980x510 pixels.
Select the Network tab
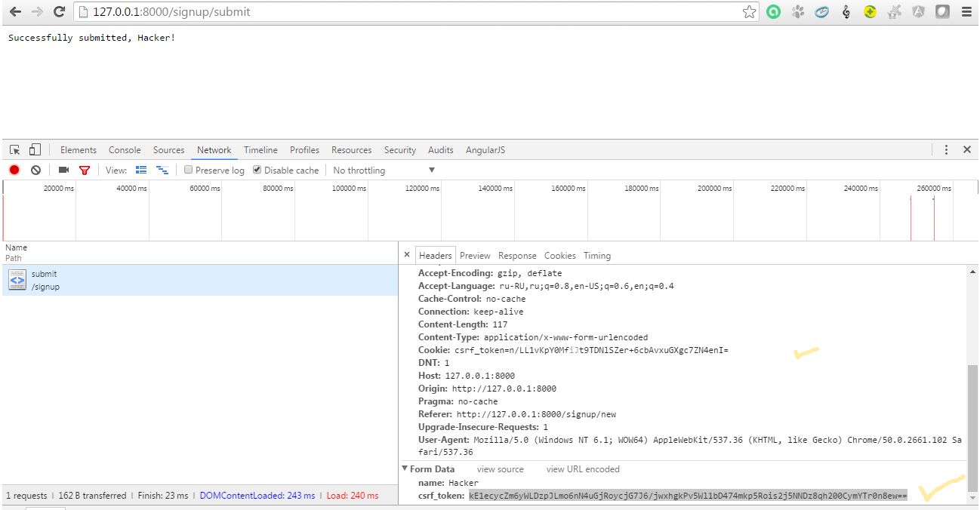tap(214, 149)
